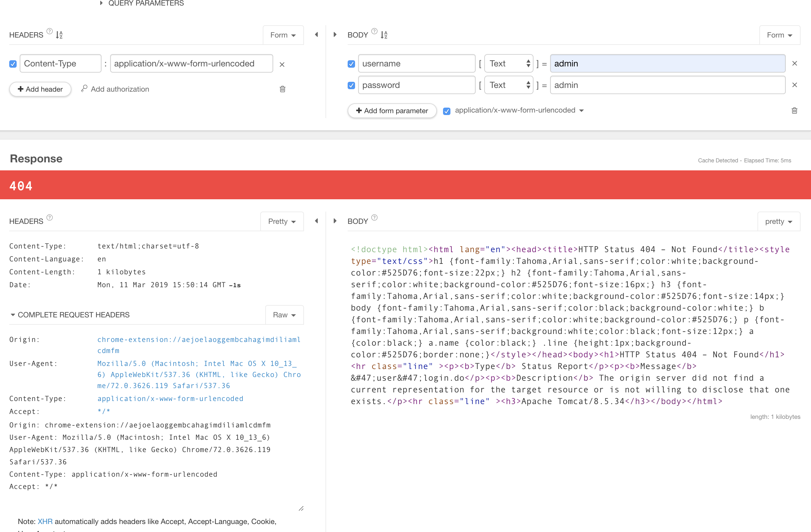Click the sort icon next to HEADERS label
Viewport: 811px width, 532px height.
click(60, 34)
